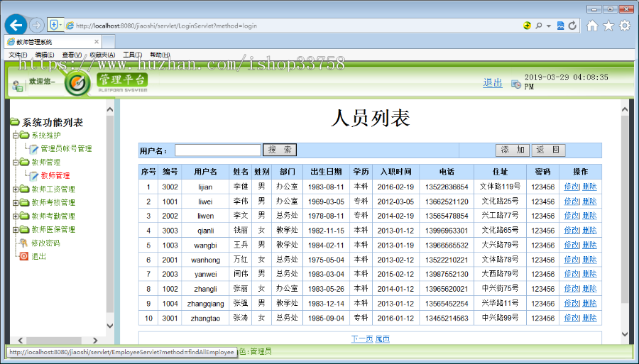Image resolution: width=639 pixels, height=364 pixels.
Task: Expand the 教师工资管理 tree node
Action: click(16, 189)
